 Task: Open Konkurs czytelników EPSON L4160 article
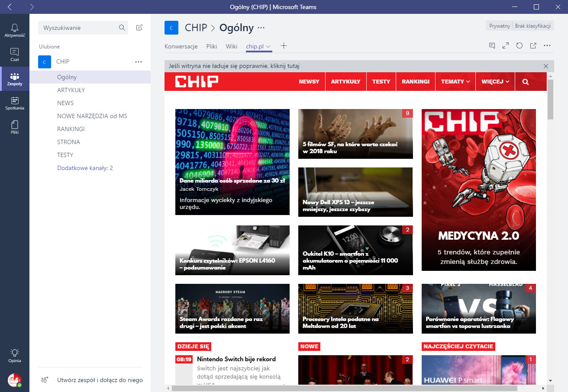pos(232,250)
